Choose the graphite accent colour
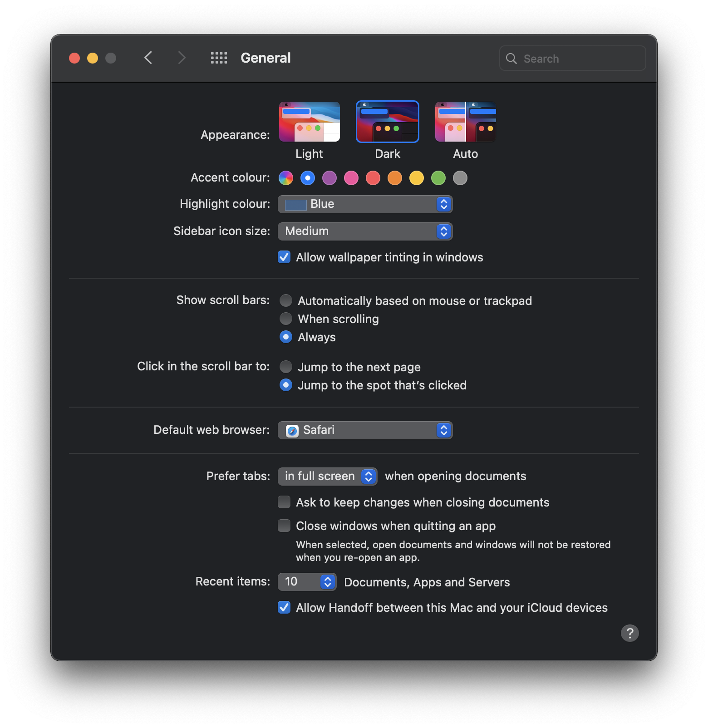The height and width of the screenshot is (728, 708). click(460, 178)
